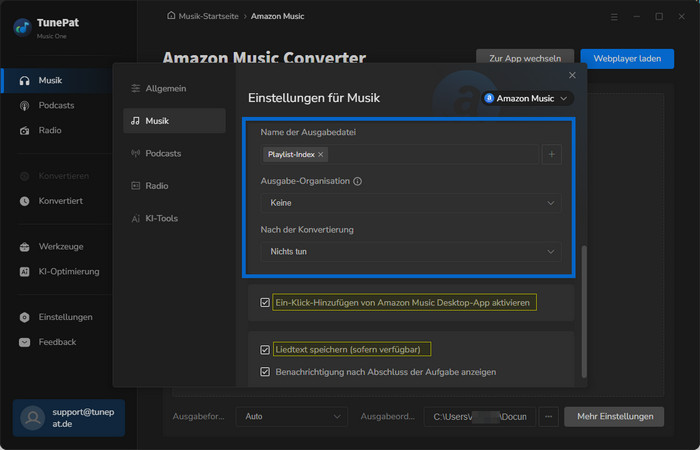700x450 pixels.
Task: Open Werkzeuge in the sidebar
Action: (x=61, y=246)
